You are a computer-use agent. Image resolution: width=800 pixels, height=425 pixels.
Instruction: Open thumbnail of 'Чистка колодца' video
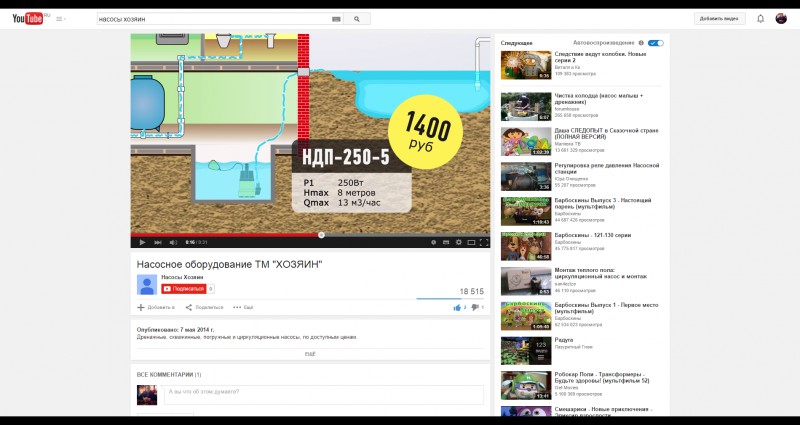tap(526, 107)
